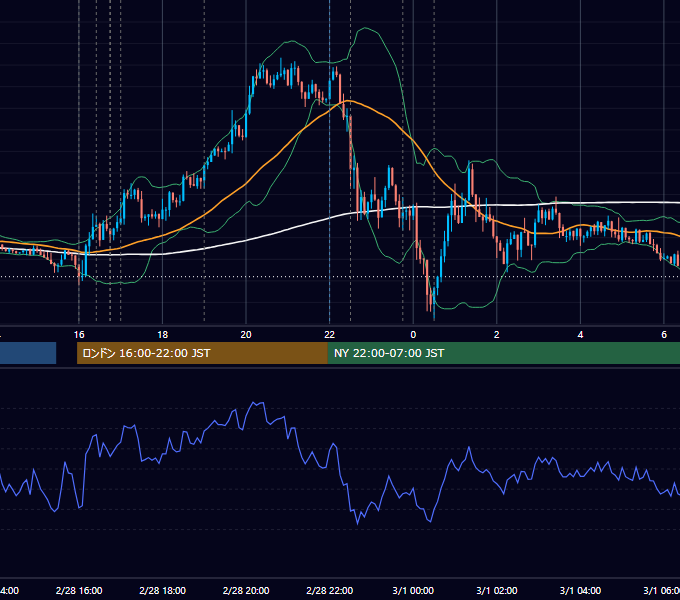Click the 16 hour axis label

tap(79, 335)
